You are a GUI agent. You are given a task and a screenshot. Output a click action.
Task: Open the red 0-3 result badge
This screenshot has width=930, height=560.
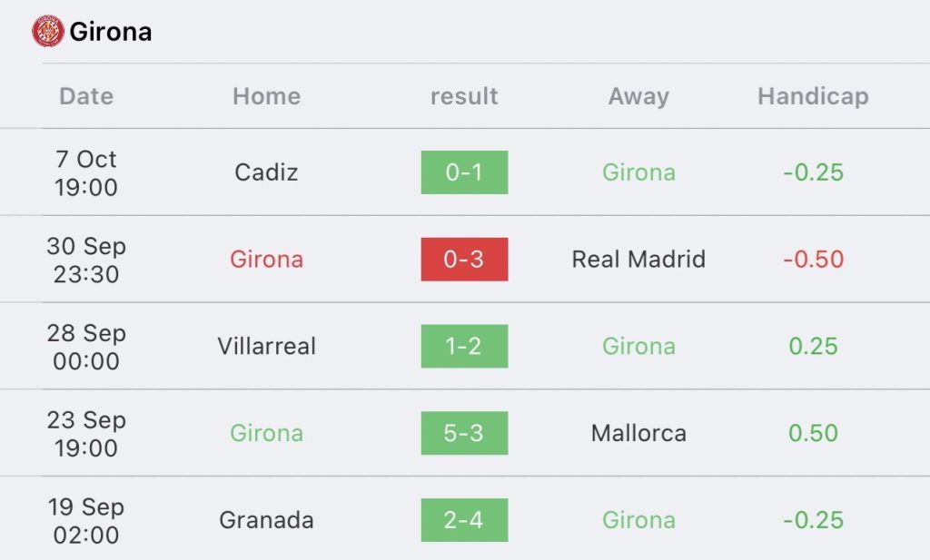coord(464,259)
